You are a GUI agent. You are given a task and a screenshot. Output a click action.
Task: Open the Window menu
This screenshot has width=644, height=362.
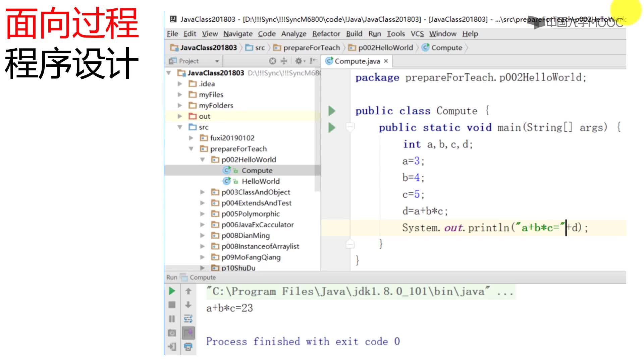click(x=443, y=34)
